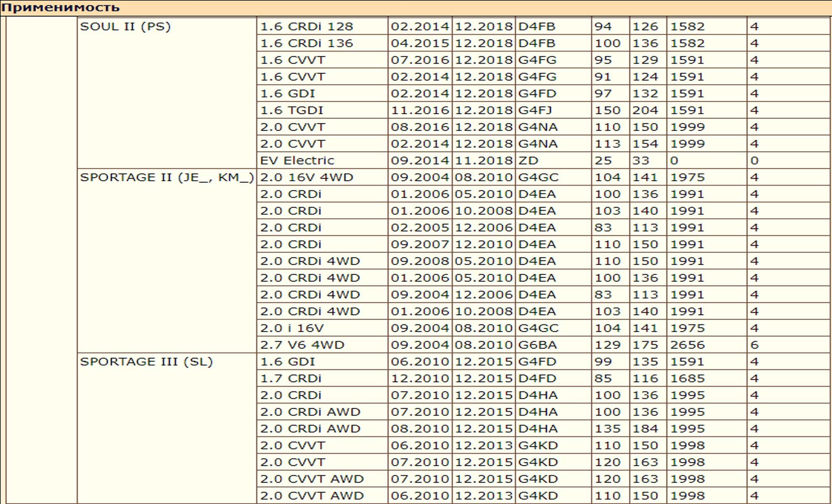Image resolution: width=832 pixels, height=504 pixels.
Task: Click the 1.7 CRDi engine cell
Action: [x=322, y=378]
